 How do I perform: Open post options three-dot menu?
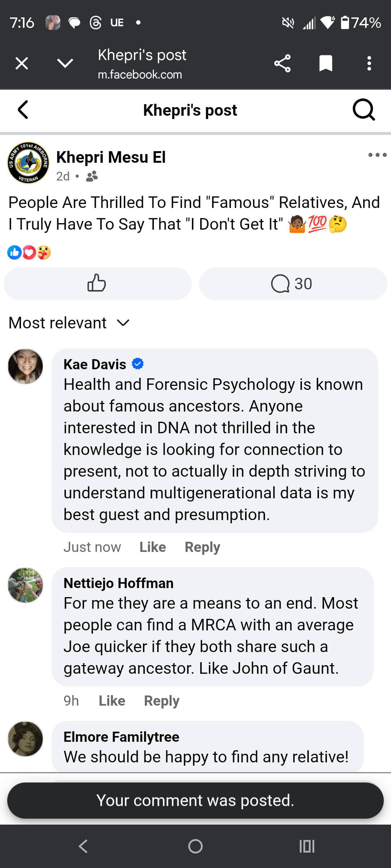(x=377, y=155)
